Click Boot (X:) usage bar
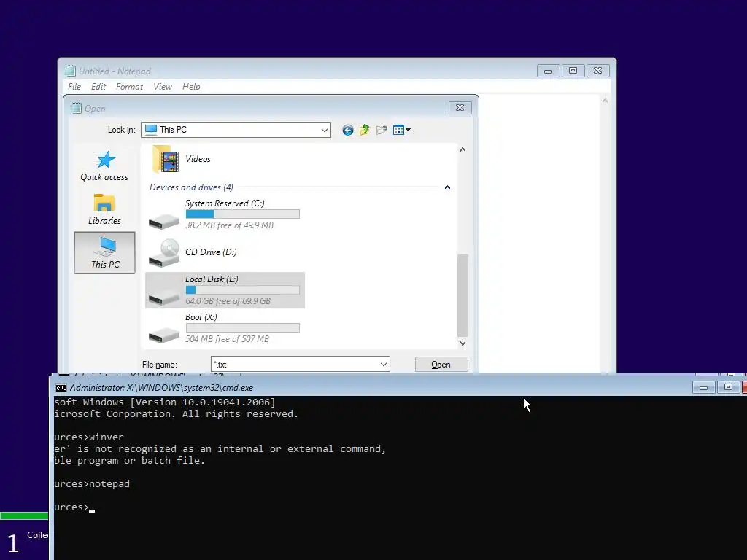The image size is (747, 560). pyautogui.click(x=242, y=327)
